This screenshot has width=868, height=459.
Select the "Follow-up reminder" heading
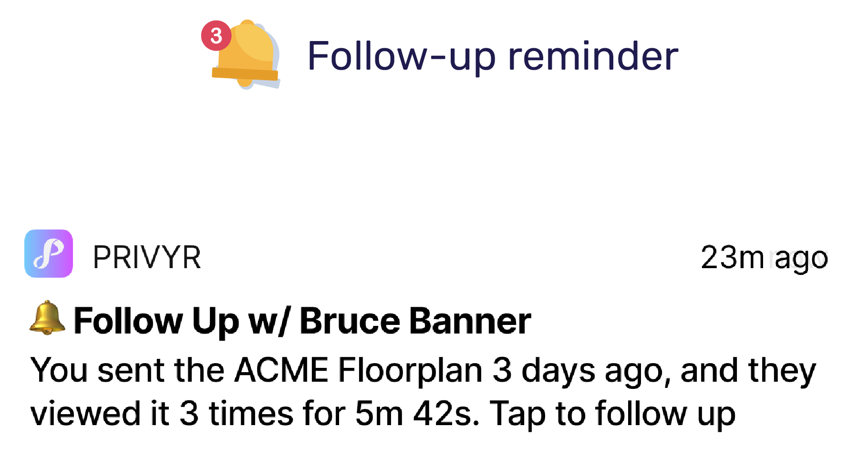(x=492, y=56)
